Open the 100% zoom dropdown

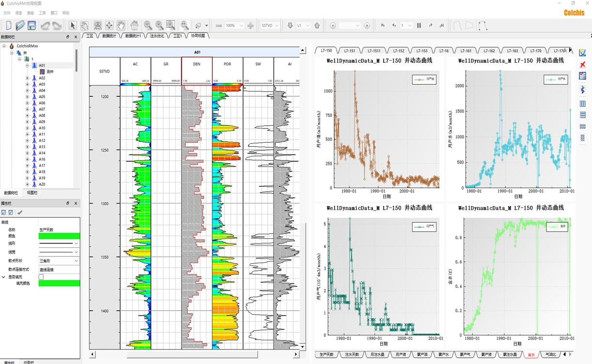241,26
